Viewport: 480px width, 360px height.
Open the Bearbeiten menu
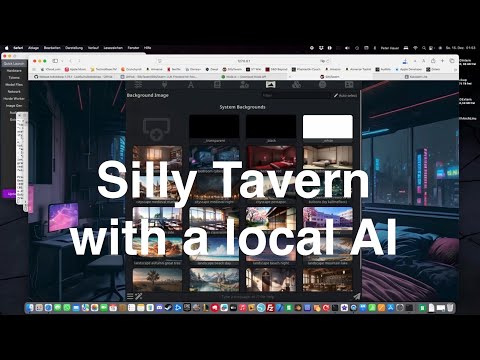pos(52,48)
